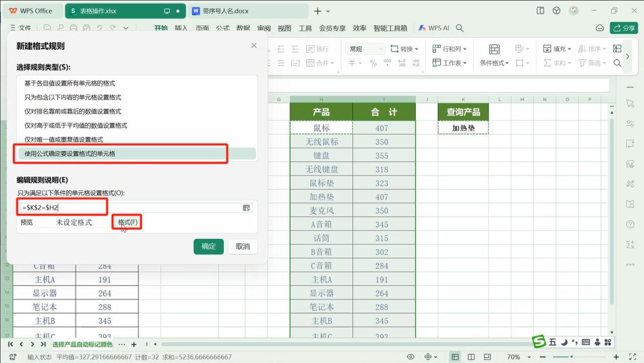Image resolution: width=644 pixels, height=363 pixels.
Task: Click the selection arrow tool in right sidebar
Action: [x=630, y=103]
